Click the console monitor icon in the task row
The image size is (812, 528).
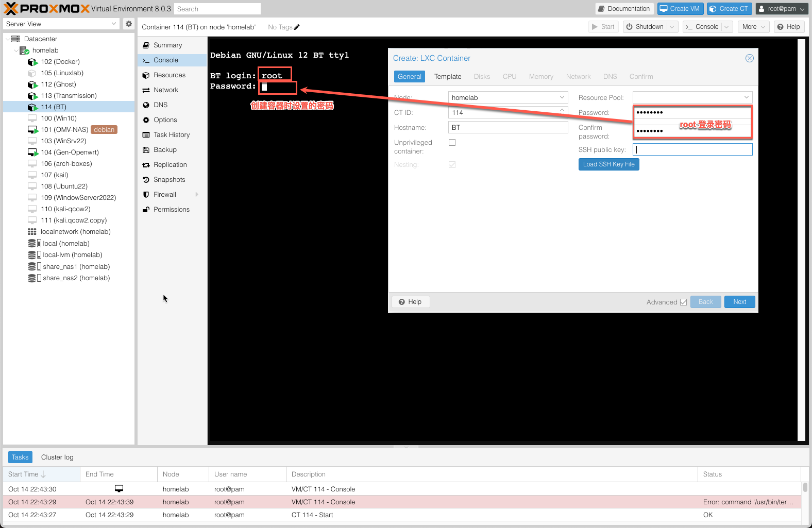coord(119,489)
